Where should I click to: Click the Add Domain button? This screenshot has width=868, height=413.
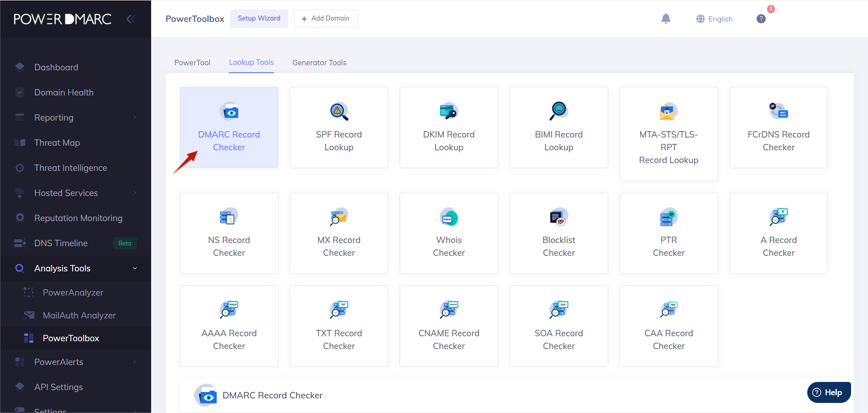(x=326, y=19)
